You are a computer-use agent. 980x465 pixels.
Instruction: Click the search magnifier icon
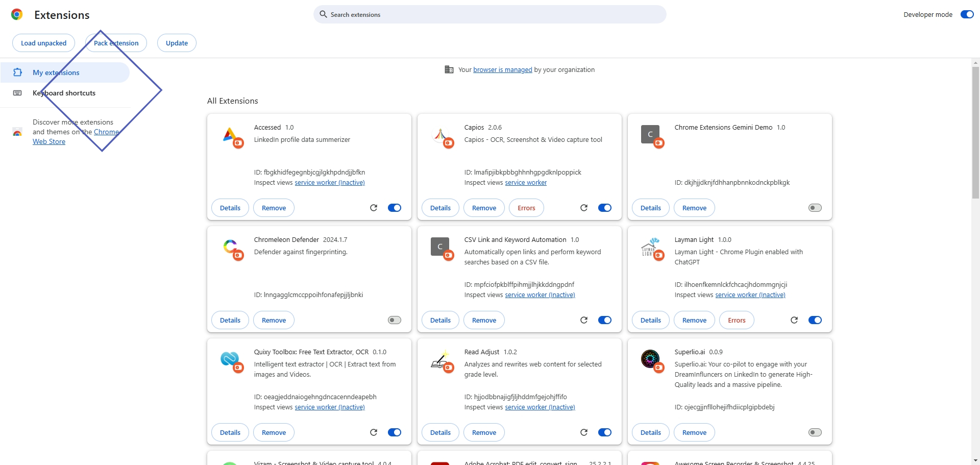(323, 14)
